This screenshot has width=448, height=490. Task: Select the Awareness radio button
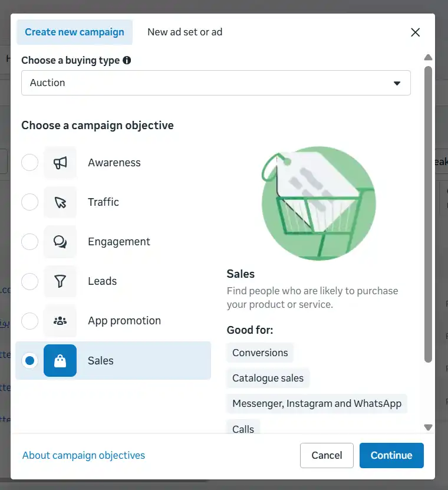tap(29, 163)
